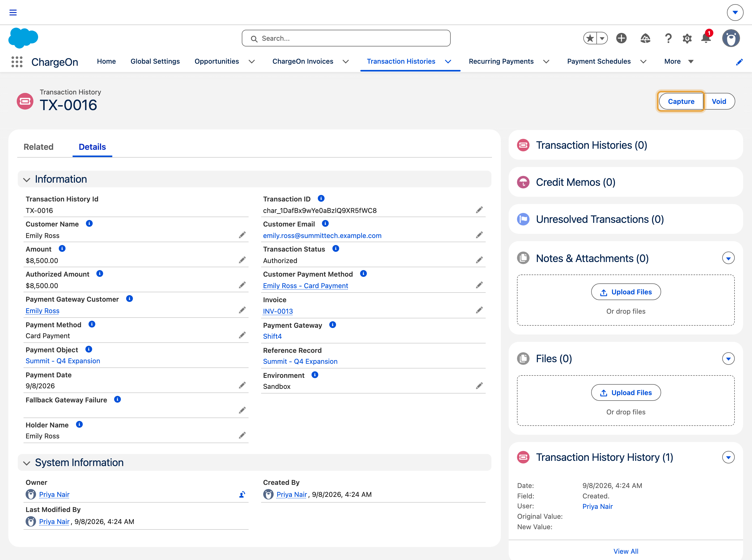Open the INV-0013 invoice link
This screenshot has height=560, width=752.
click(x=278, y=311)
